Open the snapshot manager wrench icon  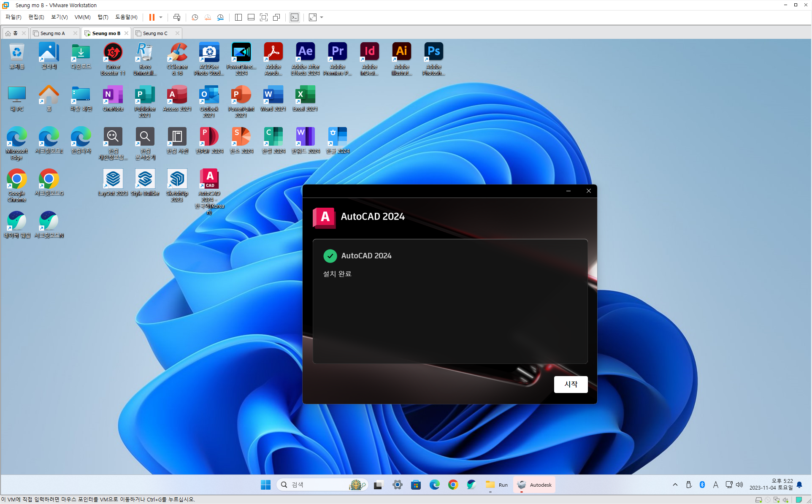coord(220,17)
